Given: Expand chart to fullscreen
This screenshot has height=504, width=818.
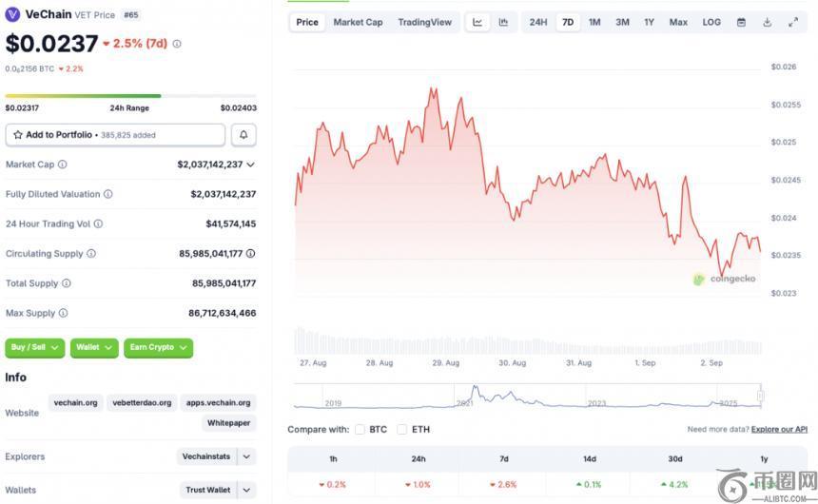Looking at the screenshot, I should tap(793, 22).
